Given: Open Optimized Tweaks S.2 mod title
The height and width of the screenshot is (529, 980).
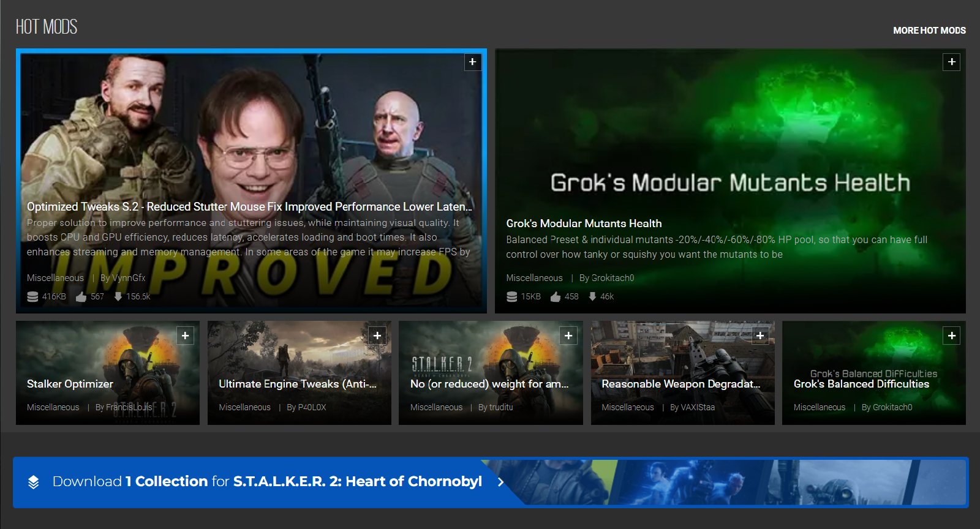Looking at the screenshot, I should [x=249, y=207].
